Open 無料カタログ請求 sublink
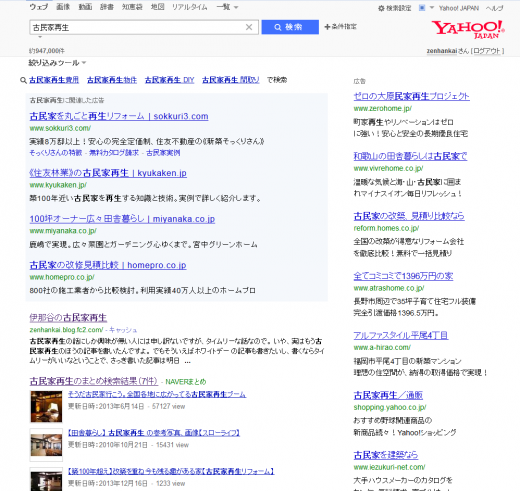 click(114, 153)
